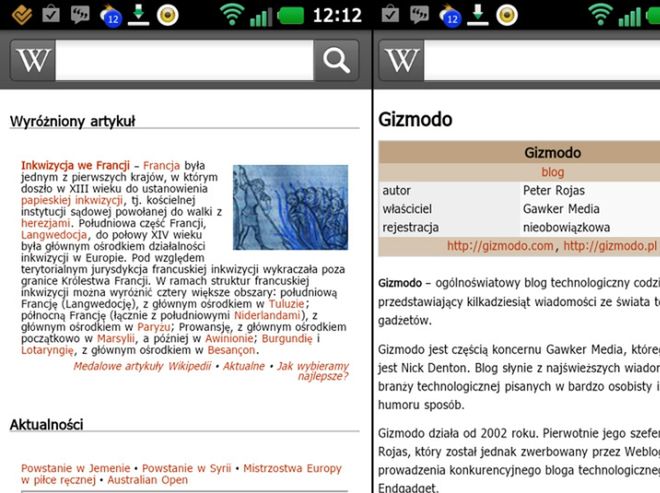Follow the Niderlandami link
This screenshot has width=660, height=493.
(x=267, y=315)
